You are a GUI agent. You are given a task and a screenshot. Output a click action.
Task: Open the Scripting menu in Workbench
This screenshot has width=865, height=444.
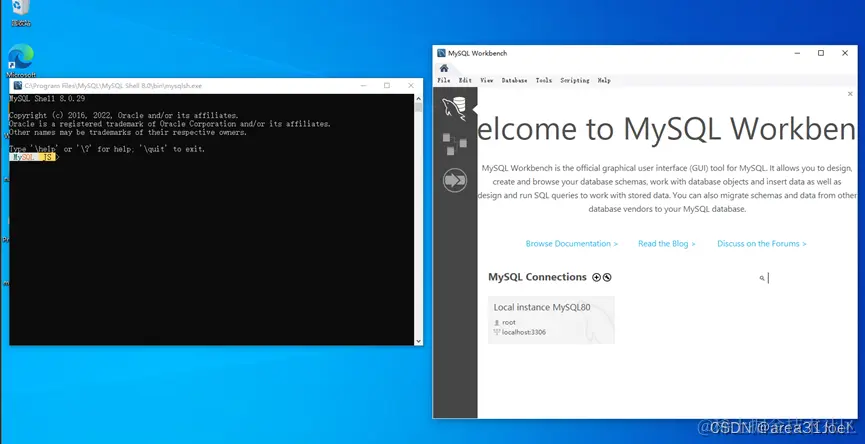[x=575, y=81]
